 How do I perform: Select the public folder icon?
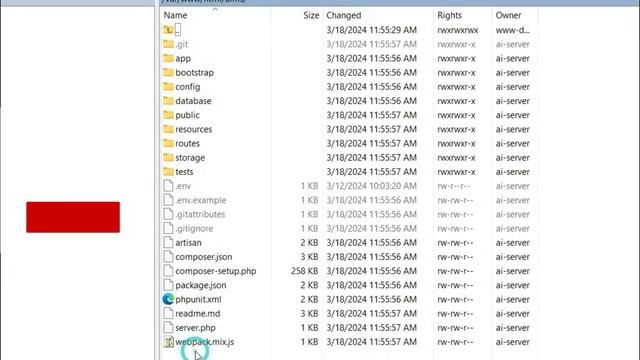[x=168, y=115]
